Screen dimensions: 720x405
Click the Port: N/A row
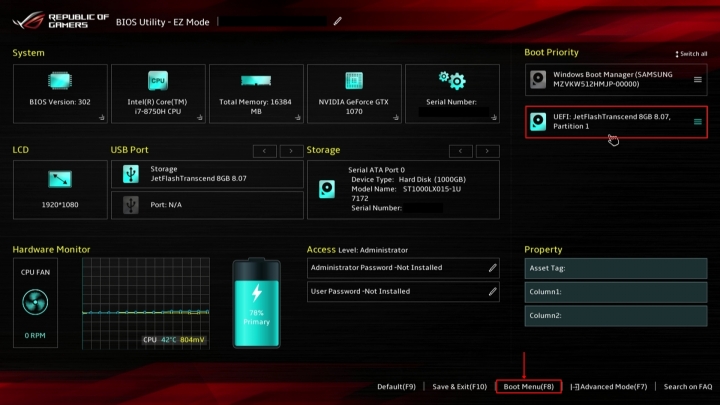point(207,205)
